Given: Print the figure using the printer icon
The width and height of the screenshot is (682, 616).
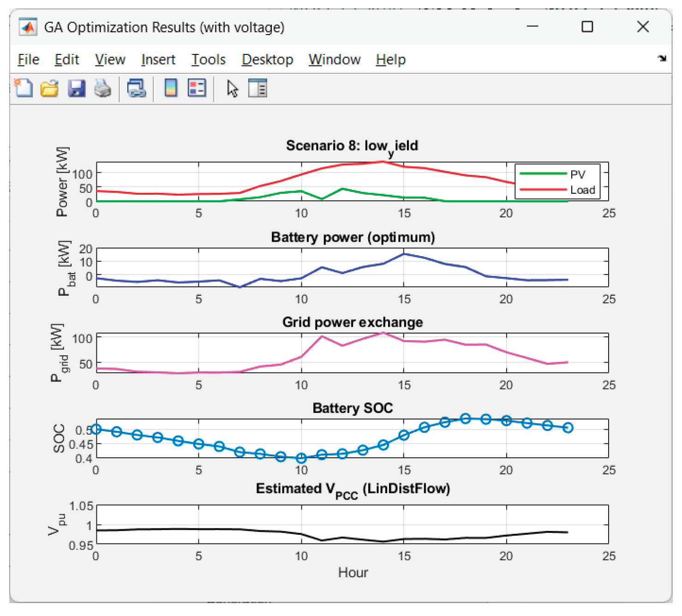Looking at the screenshot, I should [102, 88].
